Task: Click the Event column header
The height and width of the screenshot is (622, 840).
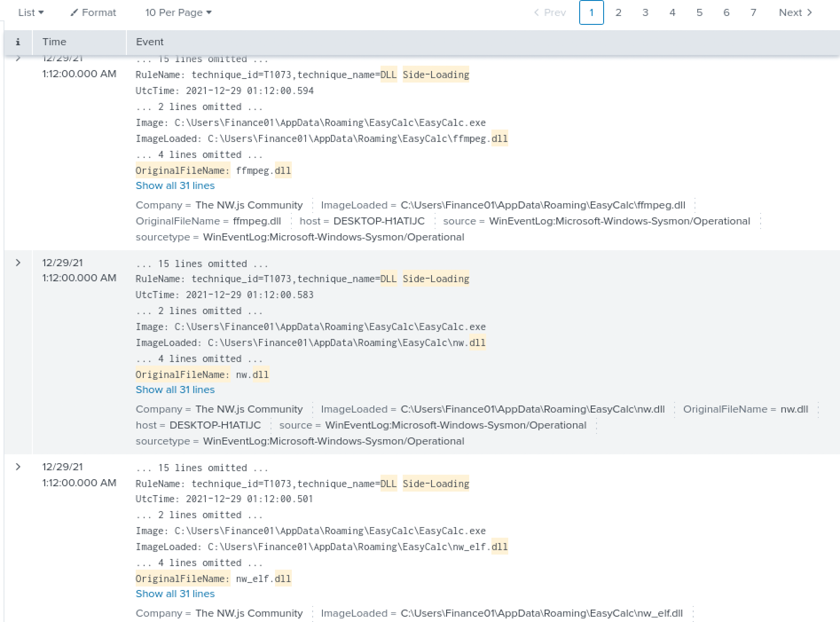Action: point(149,42)
